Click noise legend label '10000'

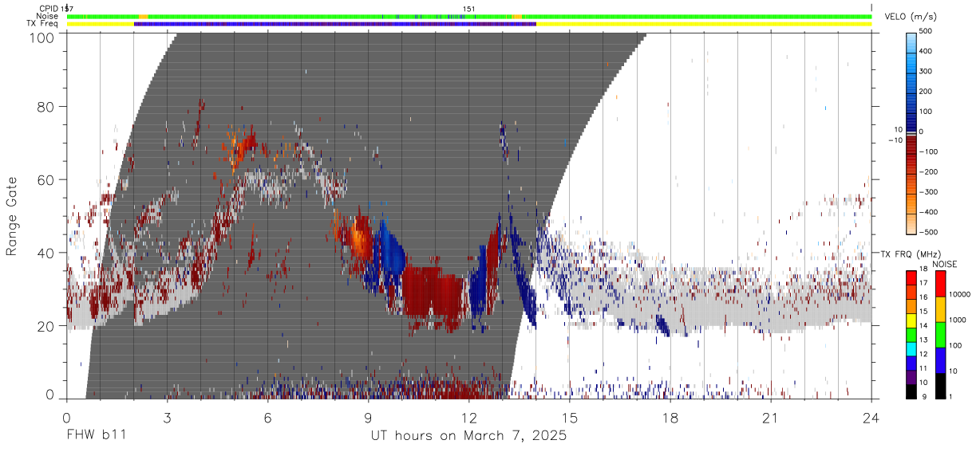(958, 294)
